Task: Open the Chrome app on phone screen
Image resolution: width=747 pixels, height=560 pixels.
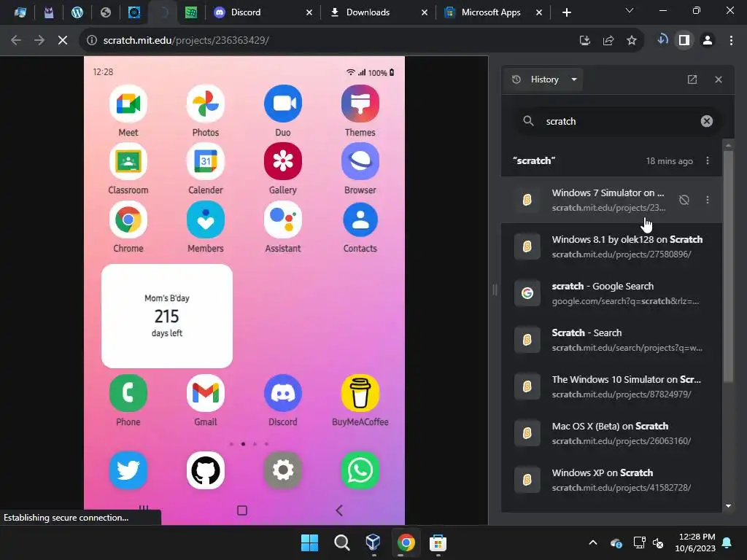Action: (x=128, y=219)
